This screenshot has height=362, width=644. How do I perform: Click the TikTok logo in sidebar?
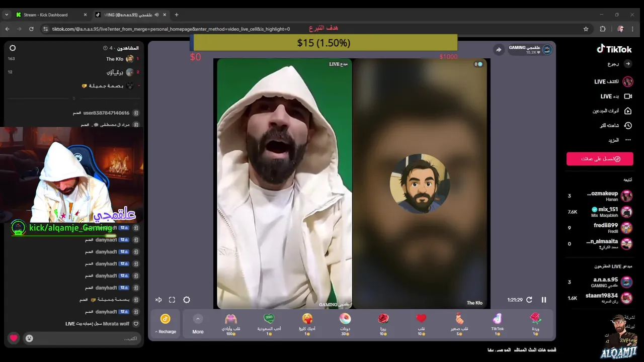[x=614, y=49]
